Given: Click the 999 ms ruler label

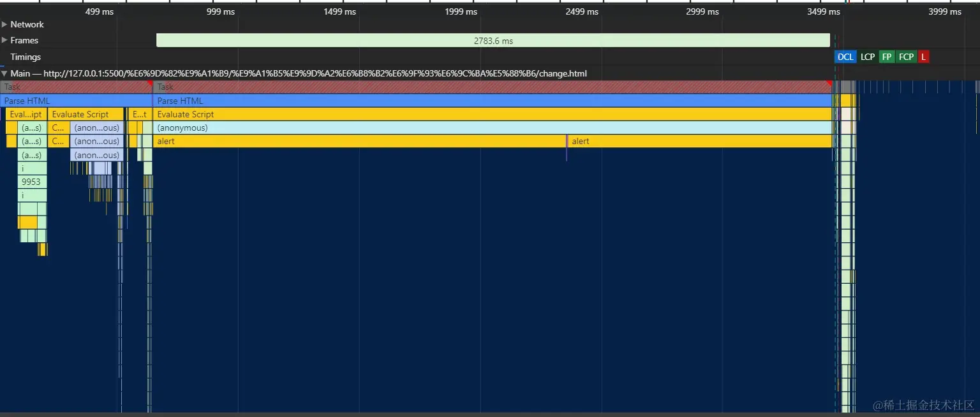Looking at the screenshot, I should click(x=221, y=11).
